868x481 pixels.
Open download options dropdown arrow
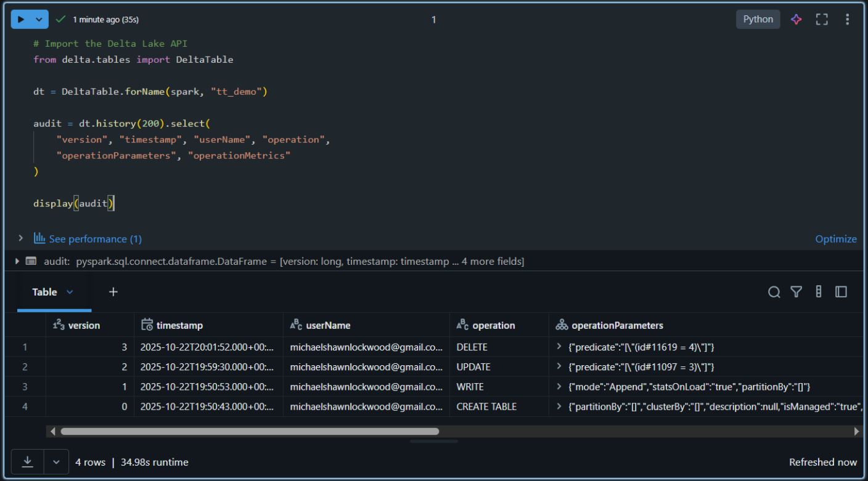tap(56, 462)
